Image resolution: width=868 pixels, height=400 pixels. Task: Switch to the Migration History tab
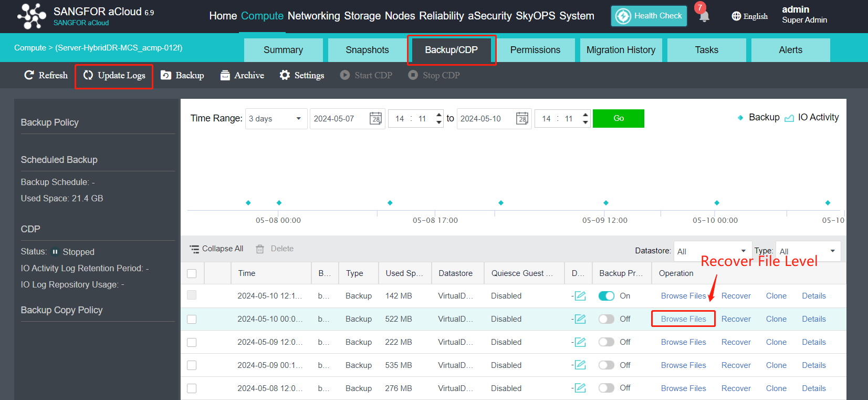pos(621,50)
